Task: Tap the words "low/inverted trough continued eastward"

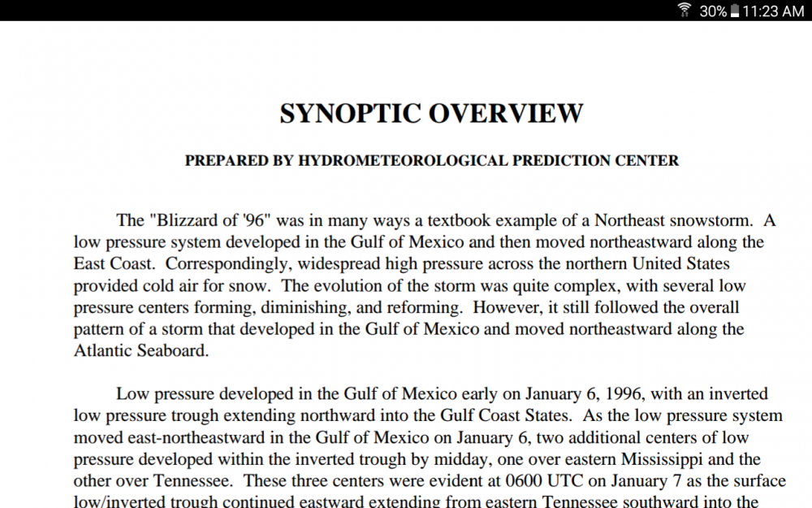Action: (218, 501)
